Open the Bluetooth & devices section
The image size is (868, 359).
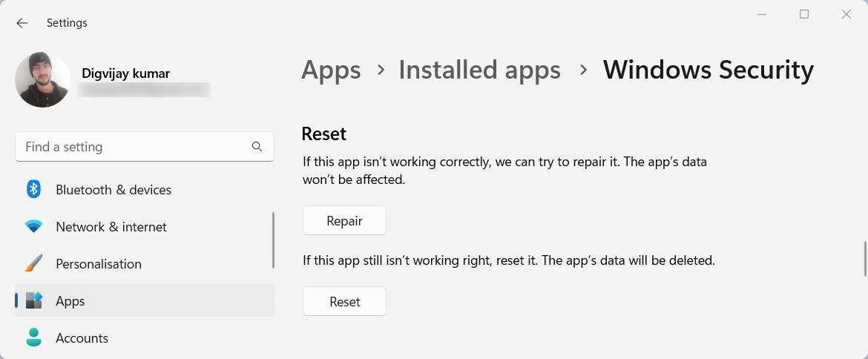pos(114,190)
